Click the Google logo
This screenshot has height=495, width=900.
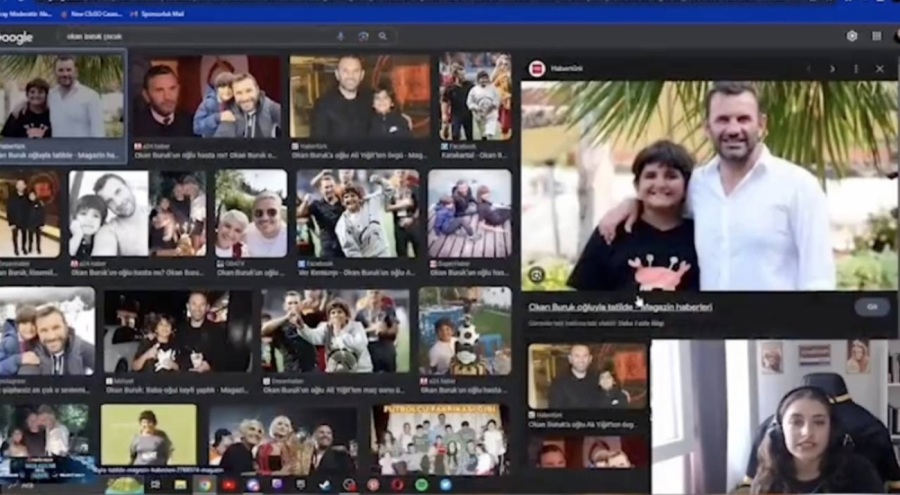tap(15, 37)
